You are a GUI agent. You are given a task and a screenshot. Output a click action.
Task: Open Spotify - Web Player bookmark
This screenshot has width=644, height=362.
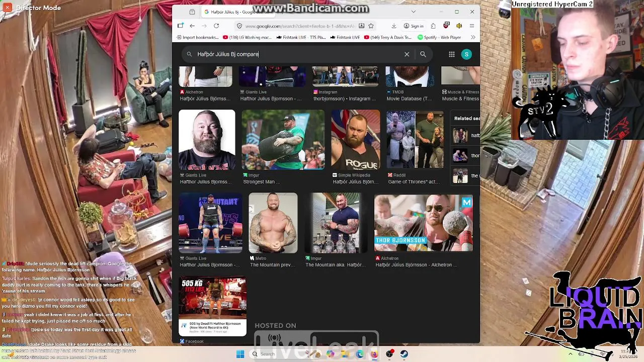pos(439,37)
